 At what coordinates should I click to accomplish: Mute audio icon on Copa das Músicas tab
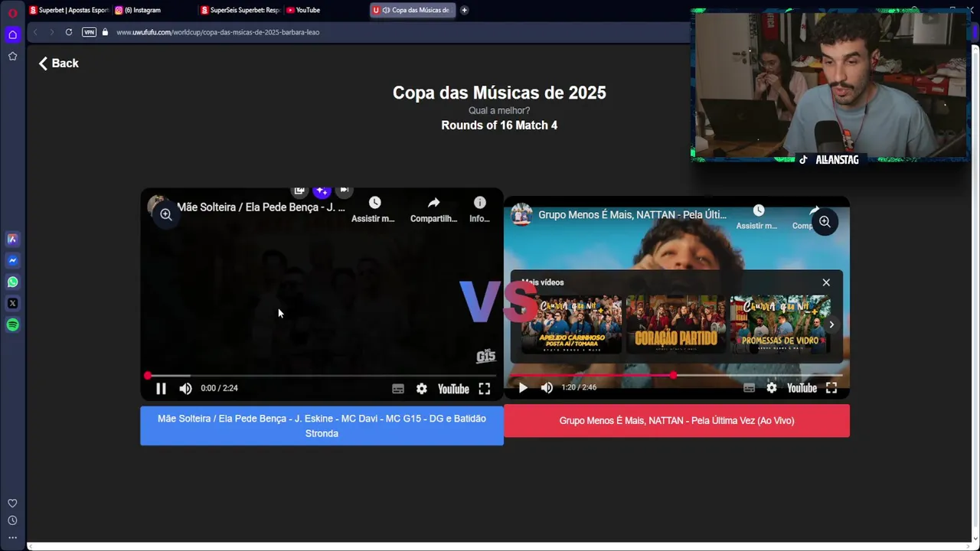[x=386, y=10]
